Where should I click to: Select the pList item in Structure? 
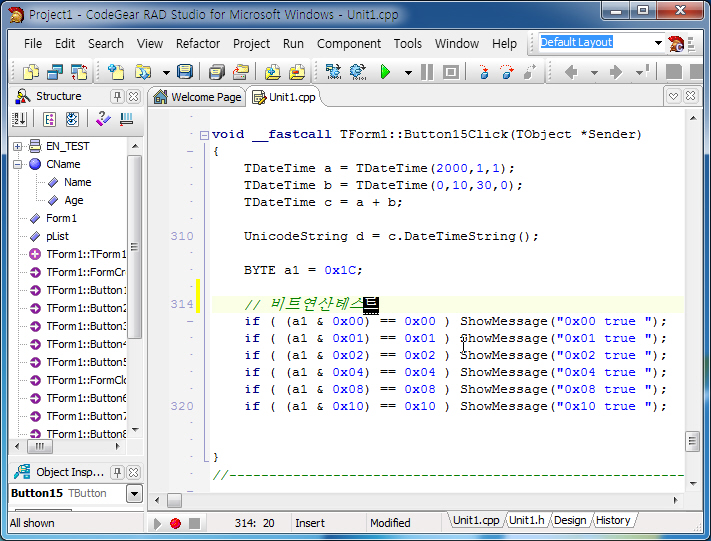(x=56, y=236)
